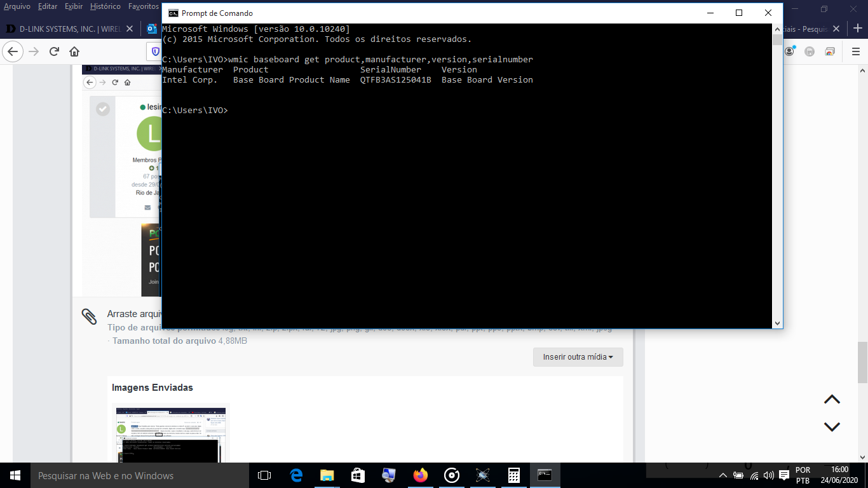Click the gray extension icon in Firefox toolbar
This screenshot has width=868, height=488.
click(810, 51)
